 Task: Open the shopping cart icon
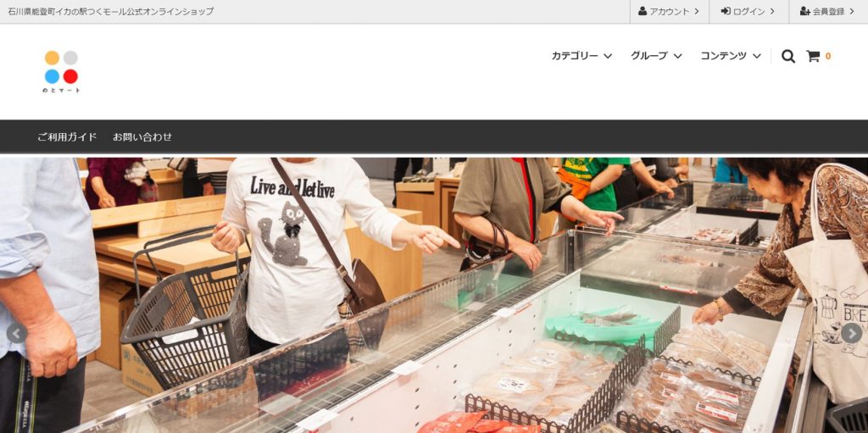(813, 56)
